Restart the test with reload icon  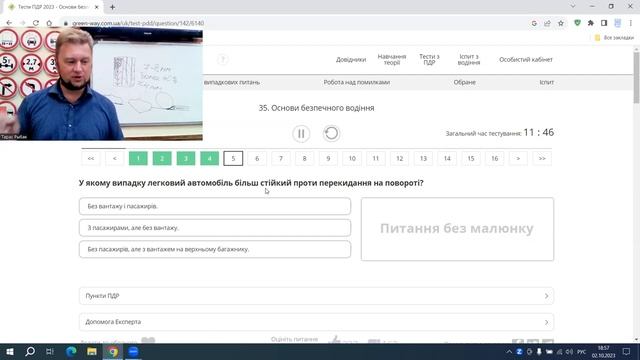[x=331, y=133]
